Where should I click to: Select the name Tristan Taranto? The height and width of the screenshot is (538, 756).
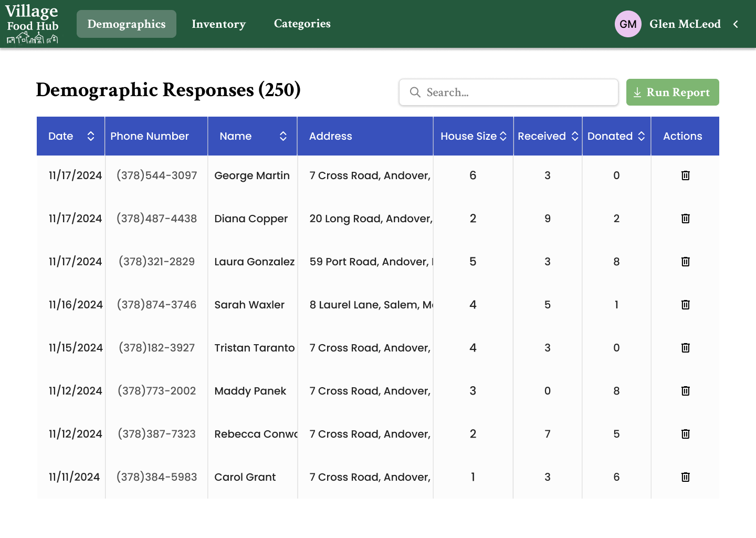tap(255, 348)
